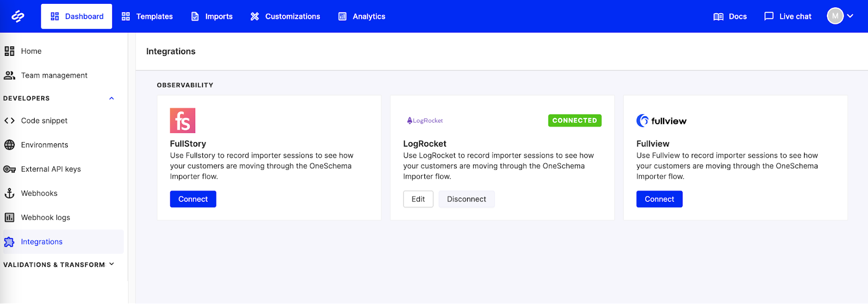Image resolution: width=868 pixels, height=304 pixels.
Task: Open Webhooks label
Action: point(39,193)
